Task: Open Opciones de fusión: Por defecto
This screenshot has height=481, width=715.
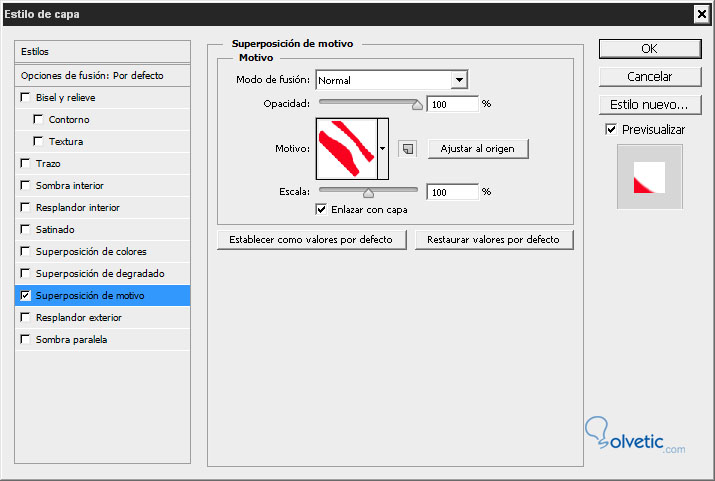Action: [103, 76]
